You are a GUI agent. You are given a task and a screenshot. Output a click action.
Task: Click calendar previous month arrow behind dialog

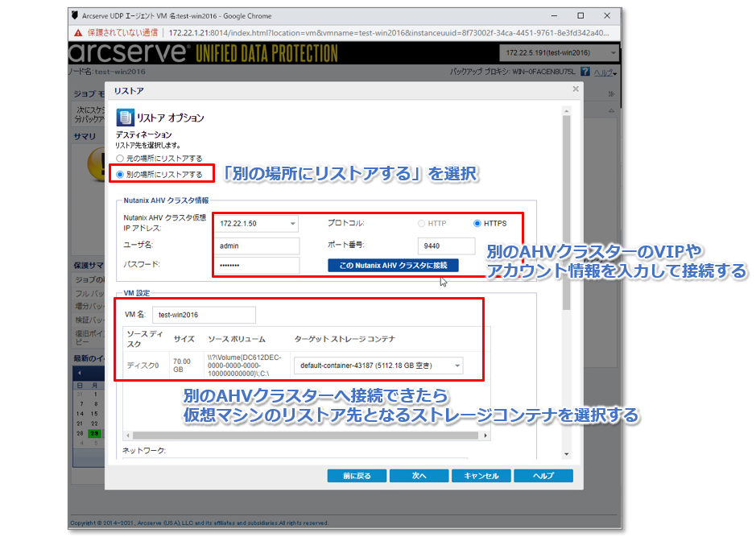coord(80,373)
